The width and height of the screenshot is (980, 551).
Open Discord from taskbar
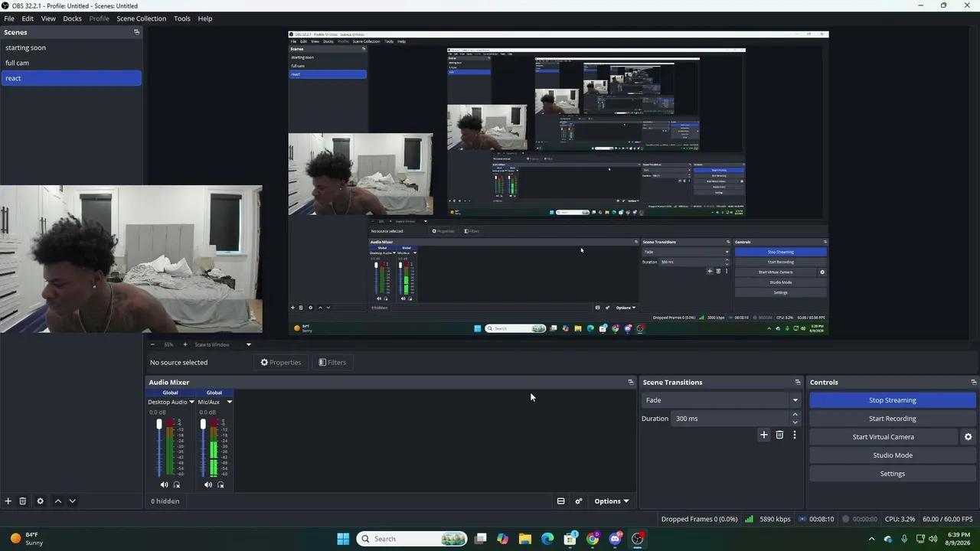click(615, 539)
